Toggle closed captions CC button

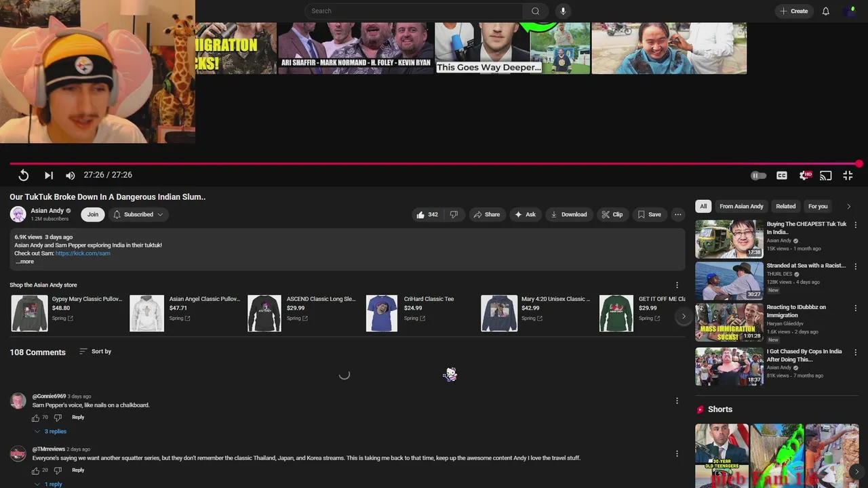point(782,176)
